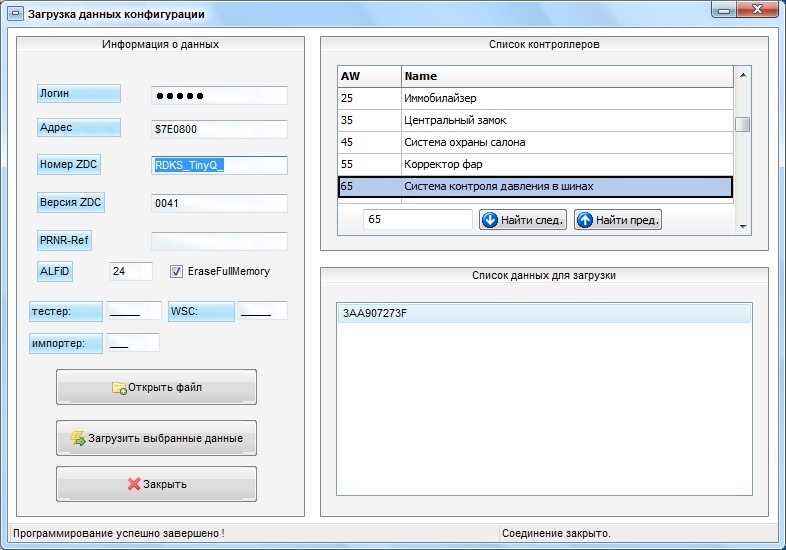This screenshot has width=786, height=550.
Task: Click the Адрес field with $7E0800
Action: click(x=219, y=129)
